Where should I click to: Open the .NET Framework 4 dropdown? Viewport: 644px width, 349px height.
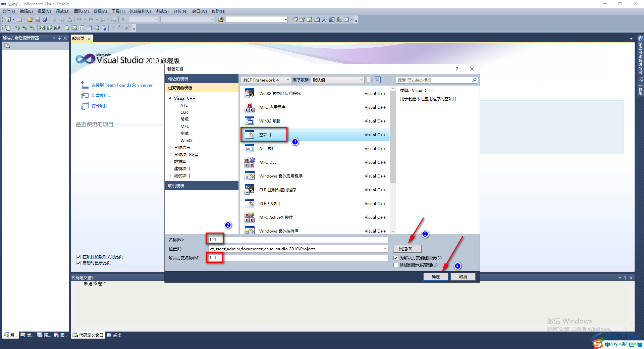point(266,80)
